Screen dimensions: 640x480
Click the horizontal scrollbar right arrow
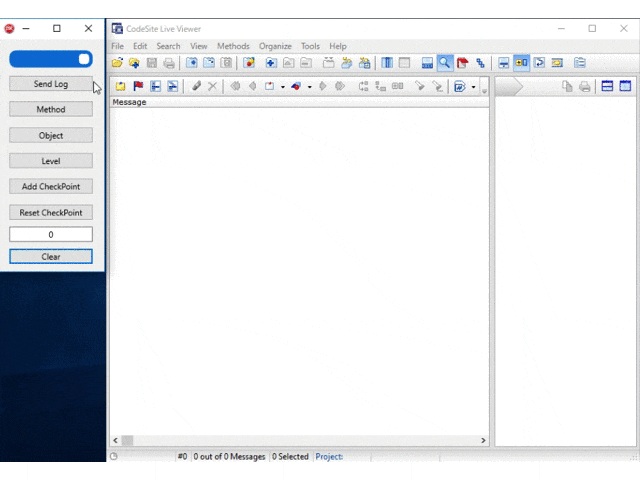[483, 440]
